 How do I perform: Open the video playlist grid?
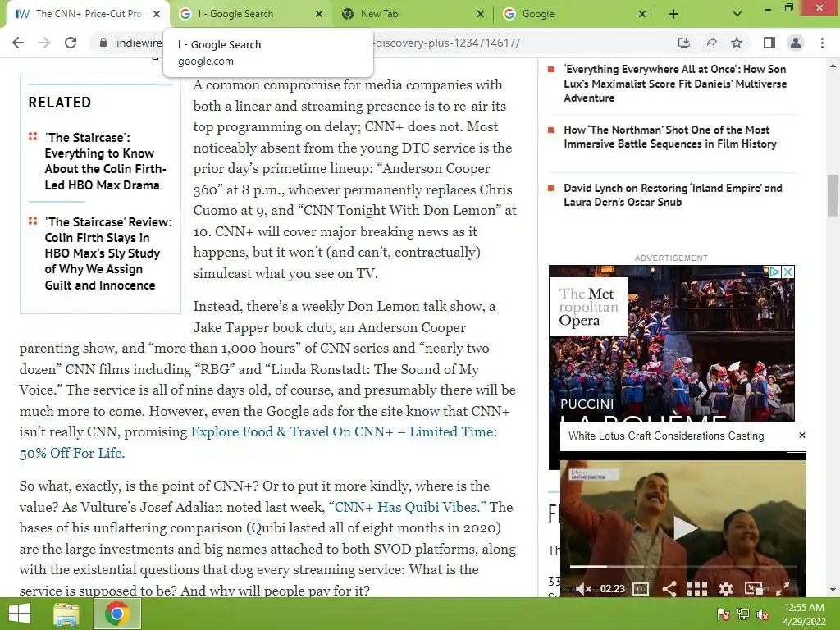click(697, 589)
